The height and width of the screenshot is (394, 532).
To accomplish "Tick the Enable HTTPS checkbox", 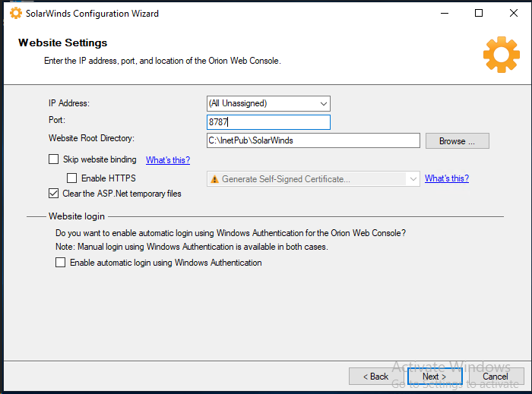I will [x=72, y=178].
